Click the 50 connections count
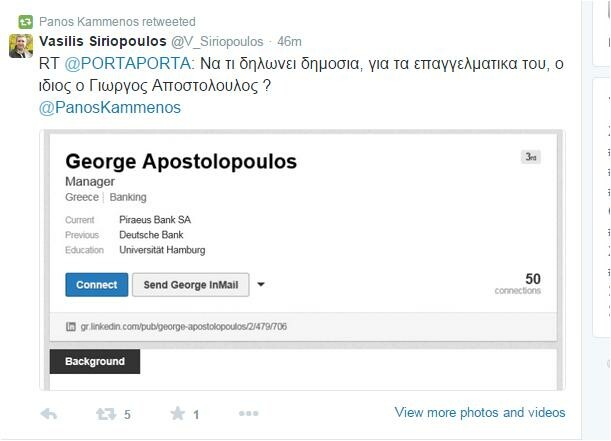Screen dimensions: 611x441 point(518,284)
